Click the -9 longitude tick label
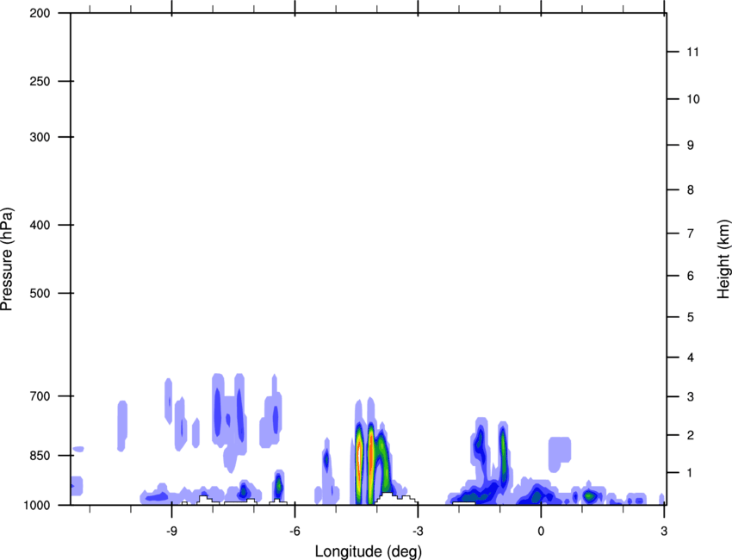 pyautogui.click(x=171, y=532)
